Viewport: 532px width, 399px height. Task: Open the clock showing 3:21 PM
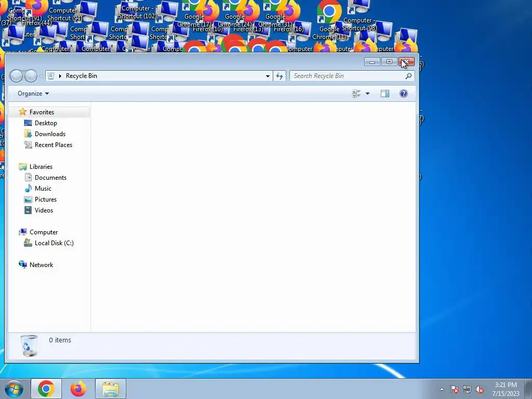tap(506, 389)
